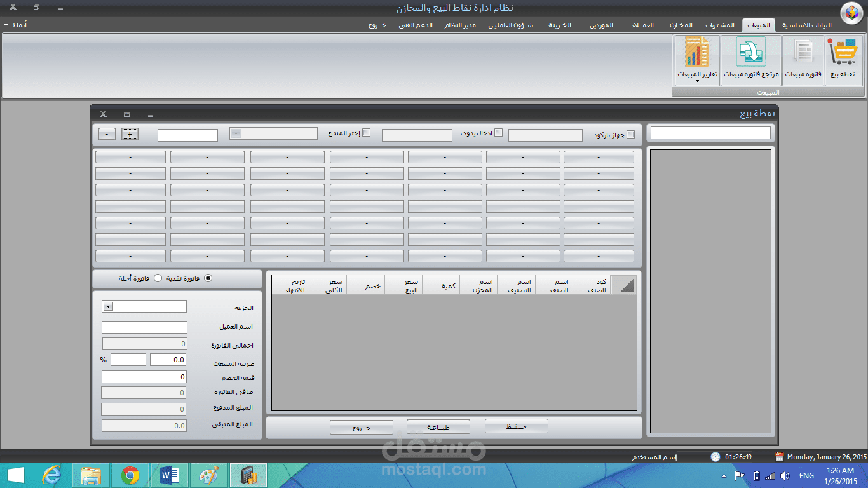This screenshot has width=868, height=488.
Task: Open File Explorer from the taskbar
Action: pos(91,475)
